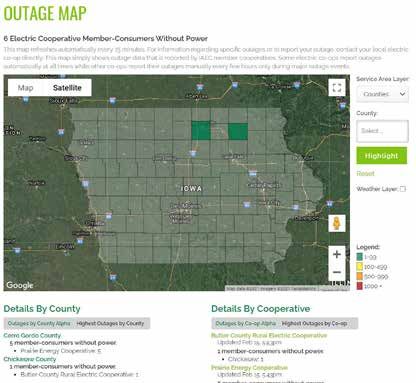
Task: Open the County select field
Action: 382,131
